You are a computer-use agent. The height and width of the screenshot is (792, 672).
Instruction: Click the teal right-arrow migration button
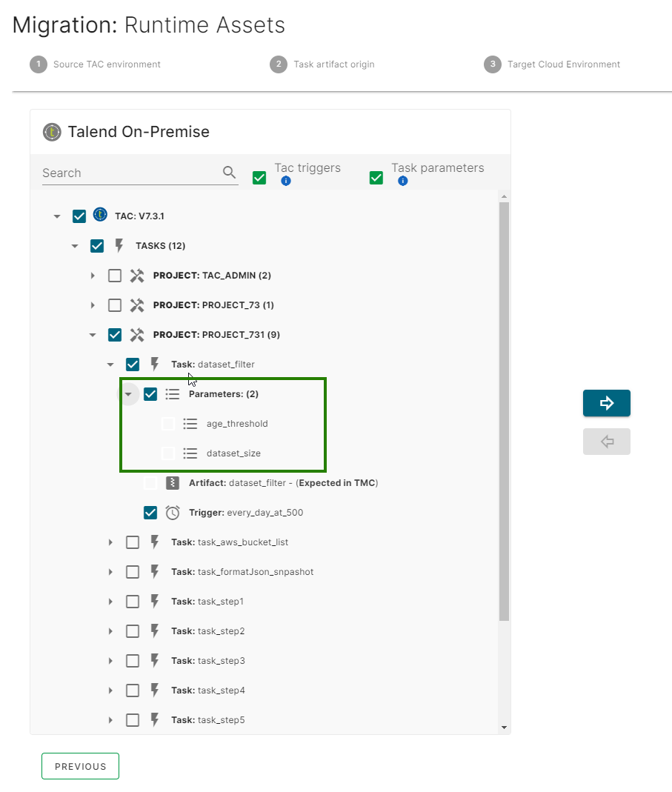click(x=606, y=403)
